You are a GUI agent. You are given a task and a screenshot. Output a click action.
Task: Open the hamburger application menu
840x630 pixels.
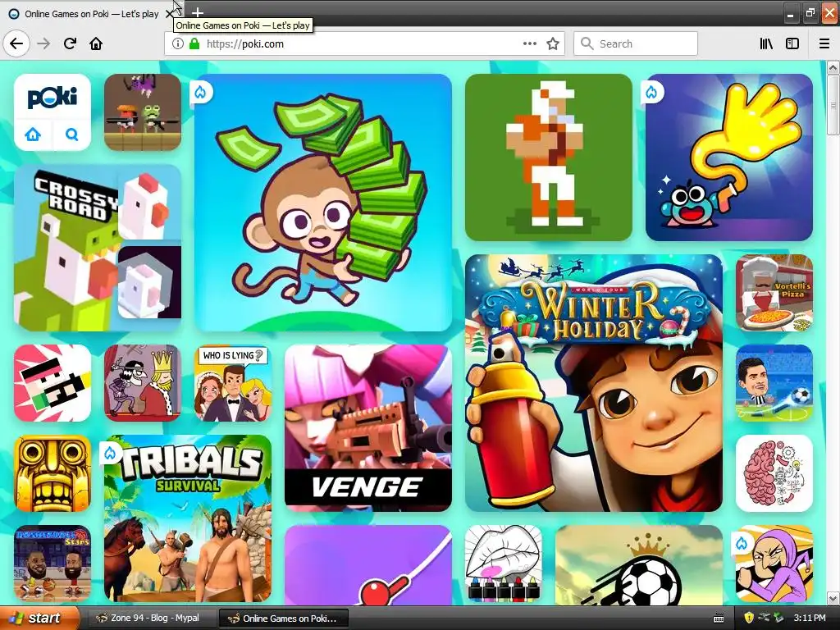click(x=824, y=43)
